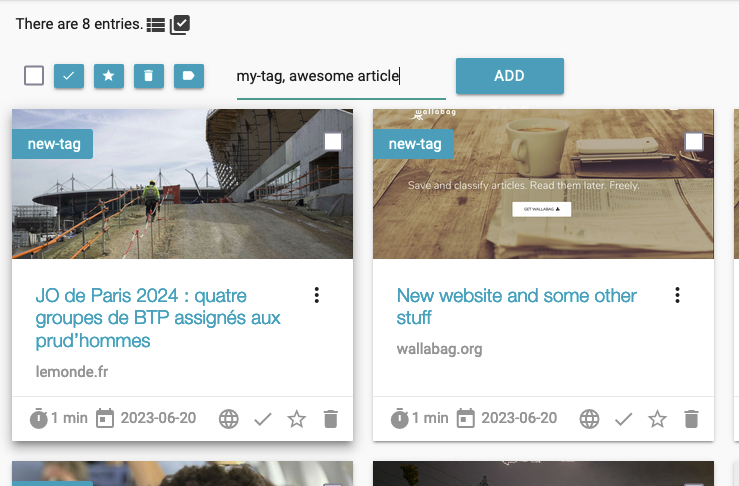Star the selected entries
Screen dimensions: 739x486
click(x=109, y=76)
